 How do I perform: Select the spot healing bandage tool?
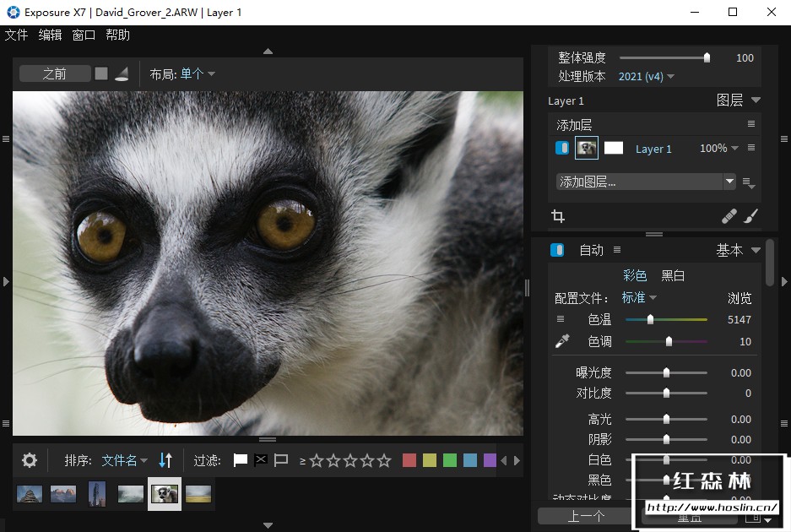[x=729, y=216]
